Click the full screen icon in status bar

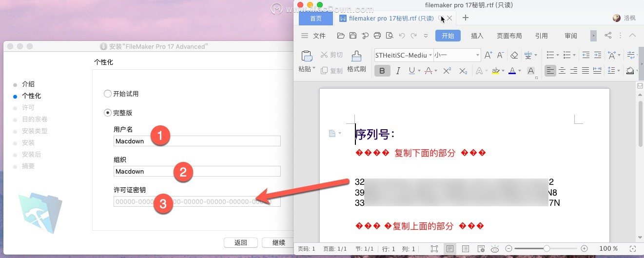coord(434,249)
